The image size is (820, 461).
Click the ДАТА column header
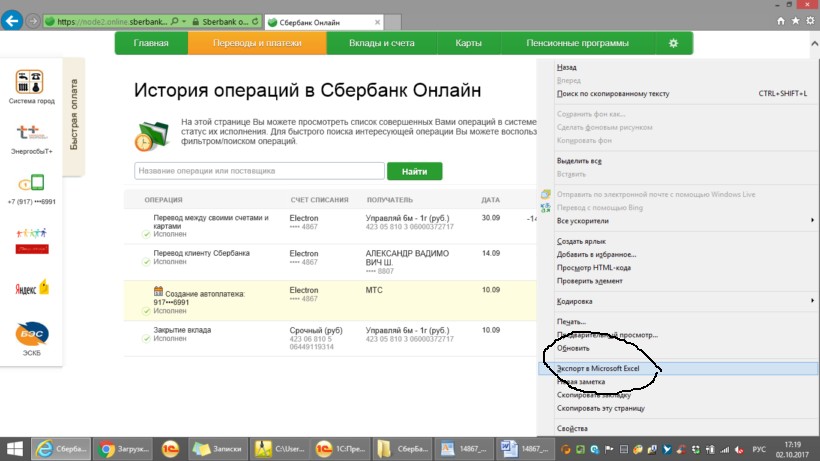[491, 200]
